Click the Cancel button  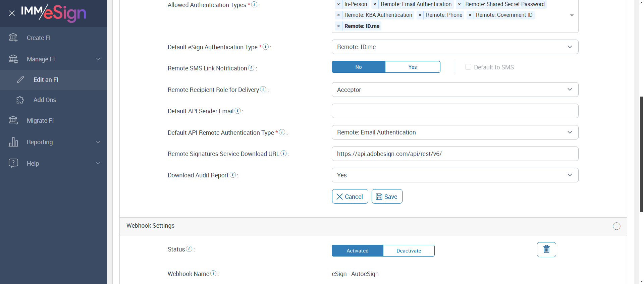pyautogui.click(x=350, y=196)
